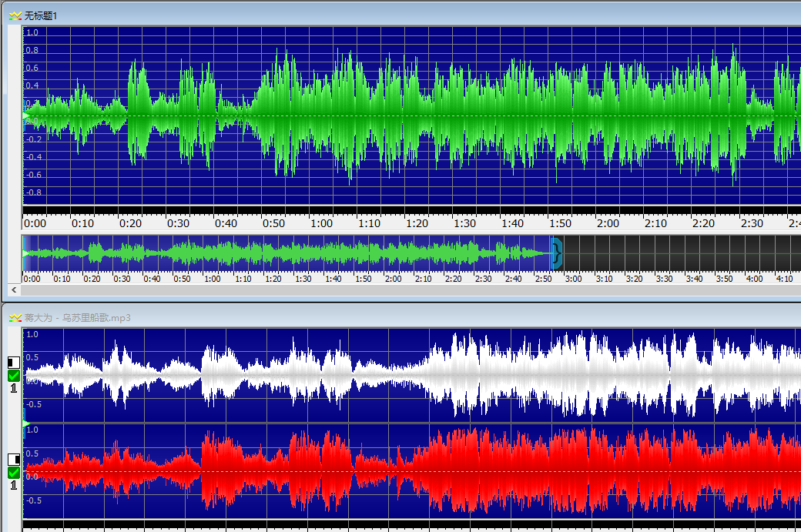The image size is (801, 532).
Task: Click 1:00 on the main time ruler
Action: pyautogui.click(x=321, y=223)
